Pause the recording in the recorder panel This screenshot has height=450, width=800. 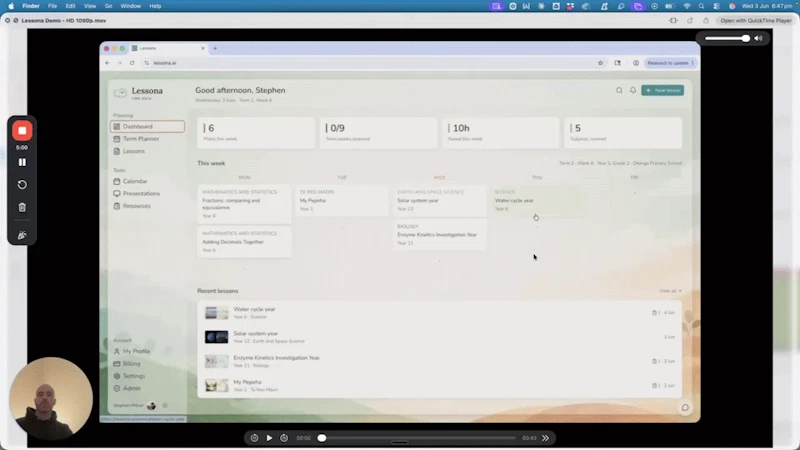pos(22,162)
